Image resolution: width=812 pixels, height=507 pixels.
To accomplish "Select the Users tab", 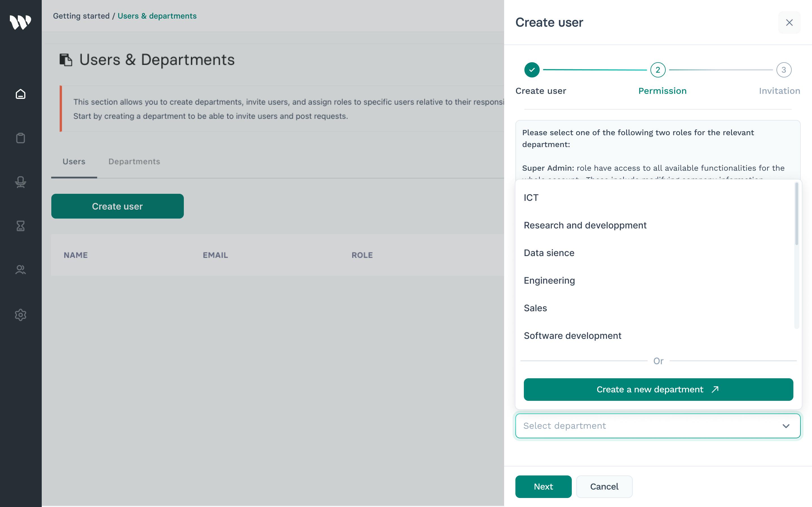I will [x=74, y=162].
